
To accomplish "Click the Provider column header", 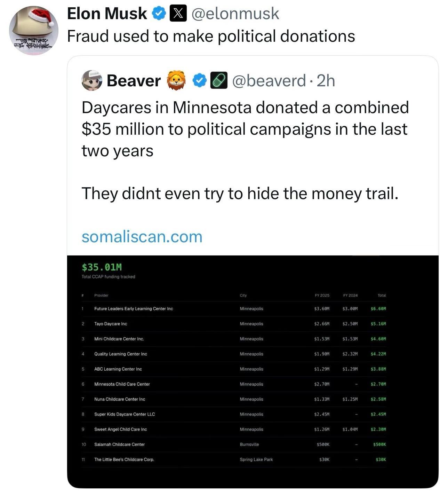I will 101,296.
